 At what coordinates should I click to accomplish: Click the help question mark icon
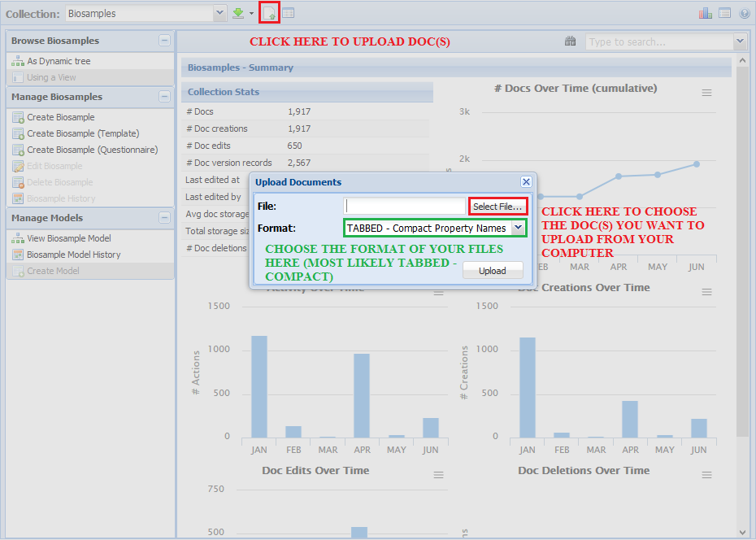(x=744, y=13)
